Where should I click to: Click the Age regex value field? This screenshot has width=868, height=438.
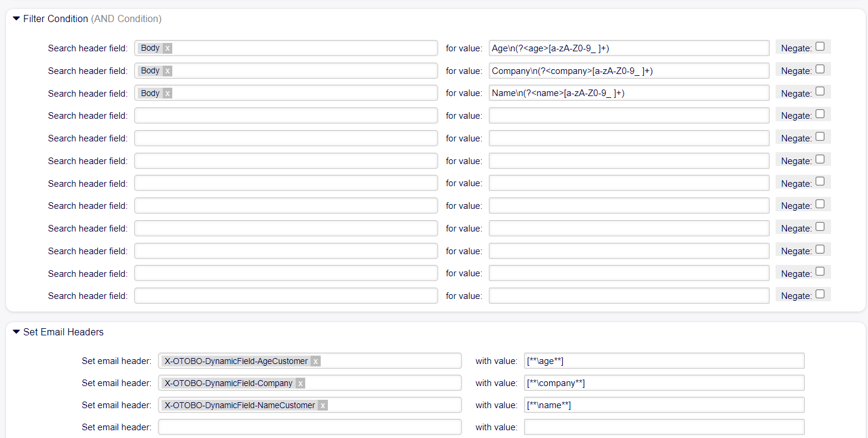click(629, 48)
